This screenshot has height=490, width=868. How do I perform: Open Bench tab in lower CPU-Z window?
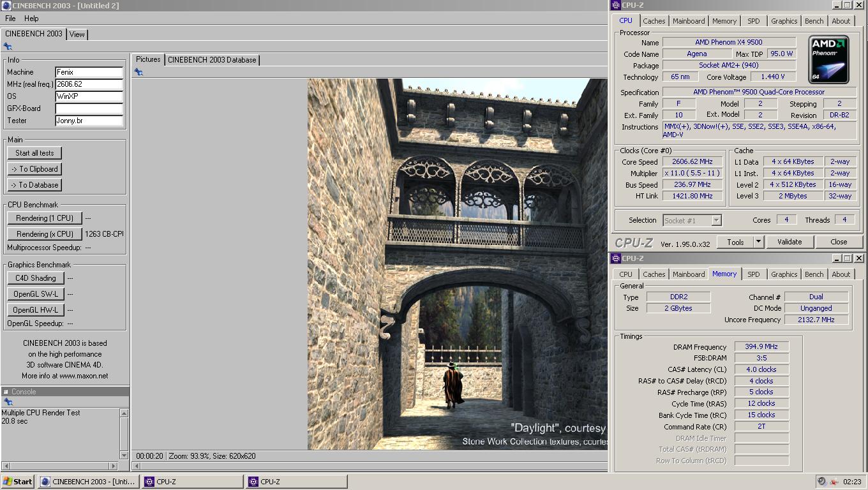[814, 274]
